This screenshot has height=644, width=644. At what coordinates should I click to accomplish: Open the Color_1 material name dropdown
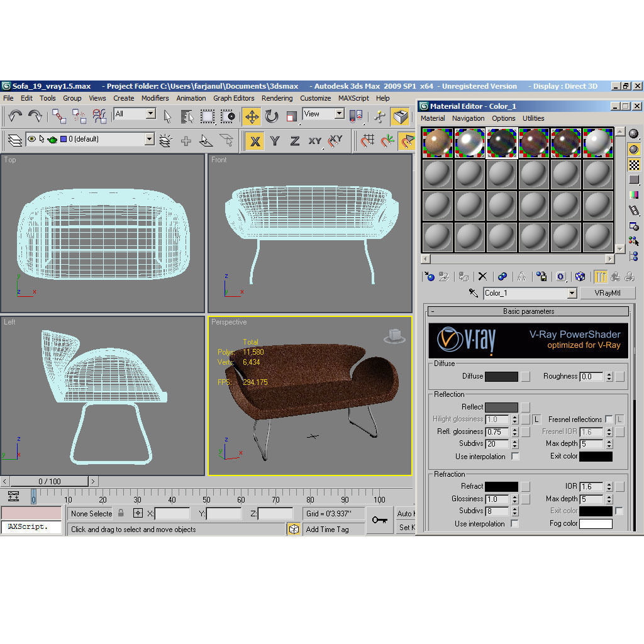572,293
